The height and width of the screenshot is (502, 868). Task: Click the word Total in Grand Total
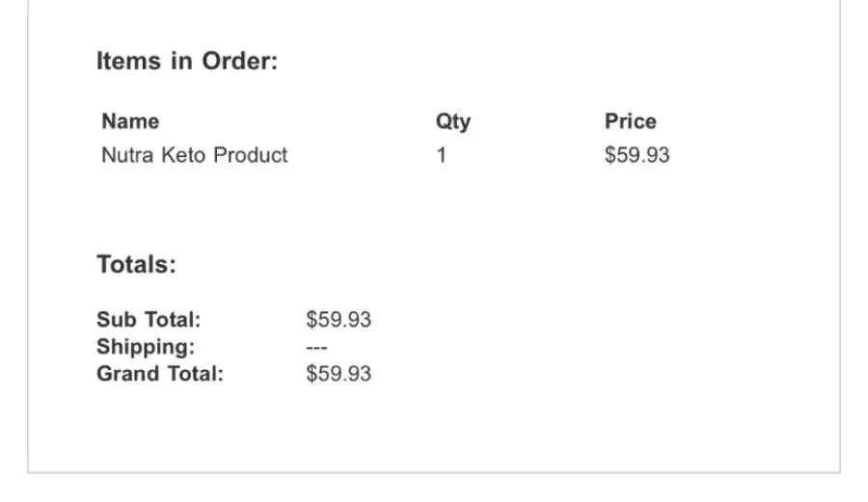pos(196,374)
